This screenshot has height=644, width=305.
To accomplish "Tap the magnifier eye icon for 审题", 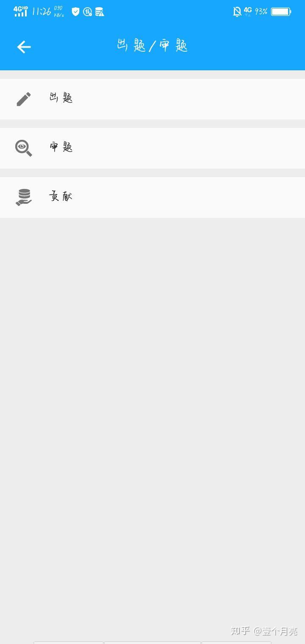I will (24, 148).
